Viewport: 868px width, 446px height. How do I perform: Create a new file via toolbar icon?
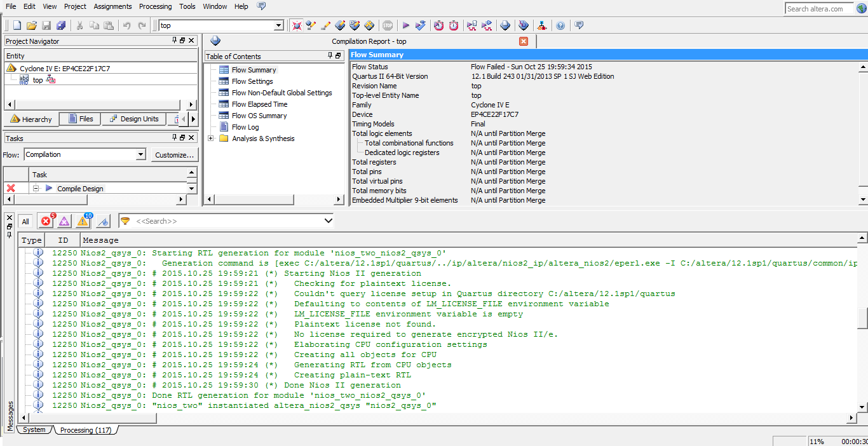17,25
